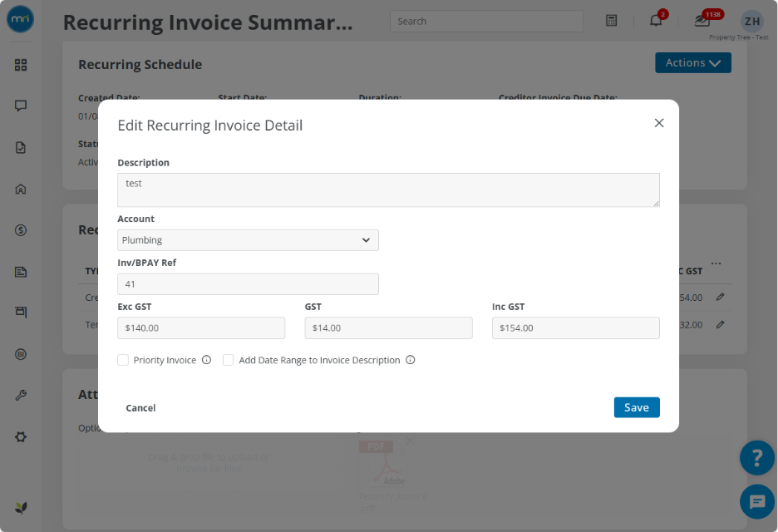Open notifications bell with 2 badge
The width and height of the screenshot is (778, 532).
(656, 20)
